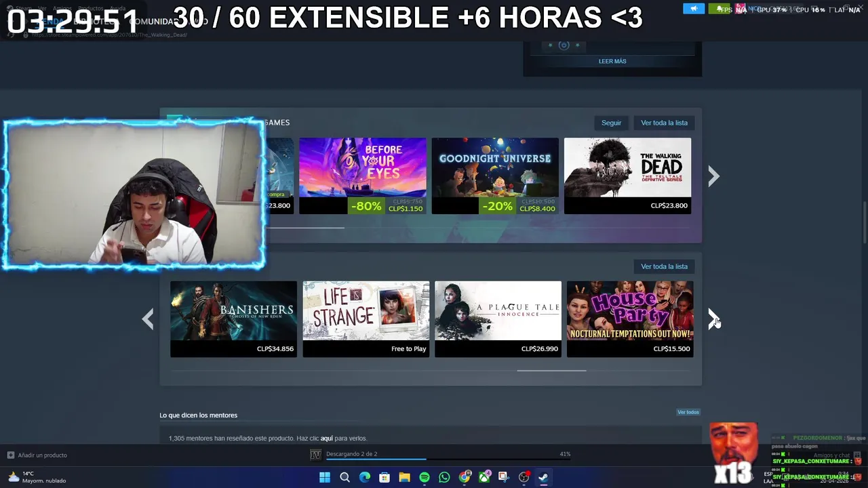Viewport: 868px width, 488px height.
Task: Open the Banishers Ghosts of New Eden card
Action: pyautogui.click(x=233, y=319)
